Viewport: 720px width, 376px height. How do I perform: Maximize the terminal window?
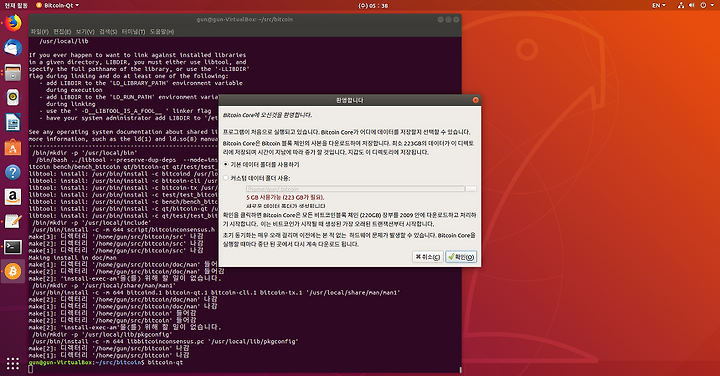click(x=448, y=20)
